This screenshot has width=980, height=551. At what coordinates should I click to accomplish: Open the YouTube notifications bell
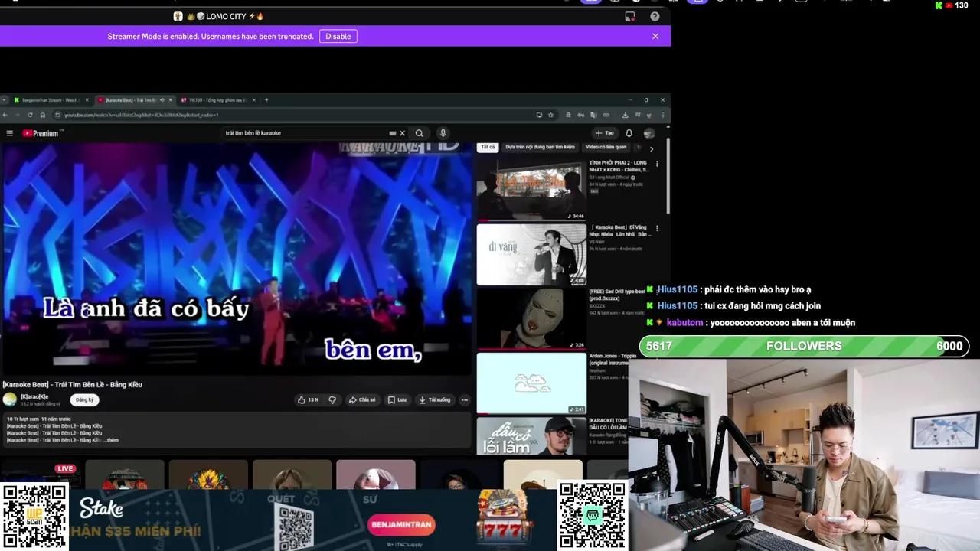(x=629, y=133)
